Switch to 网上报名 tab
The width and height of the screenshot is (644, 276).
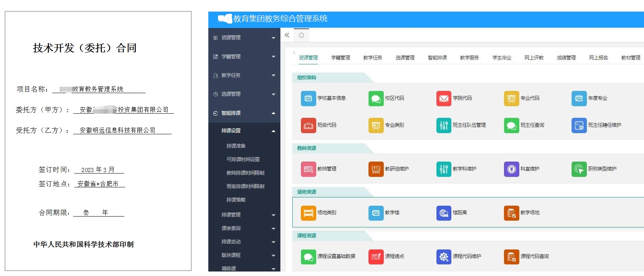[598, 58]
